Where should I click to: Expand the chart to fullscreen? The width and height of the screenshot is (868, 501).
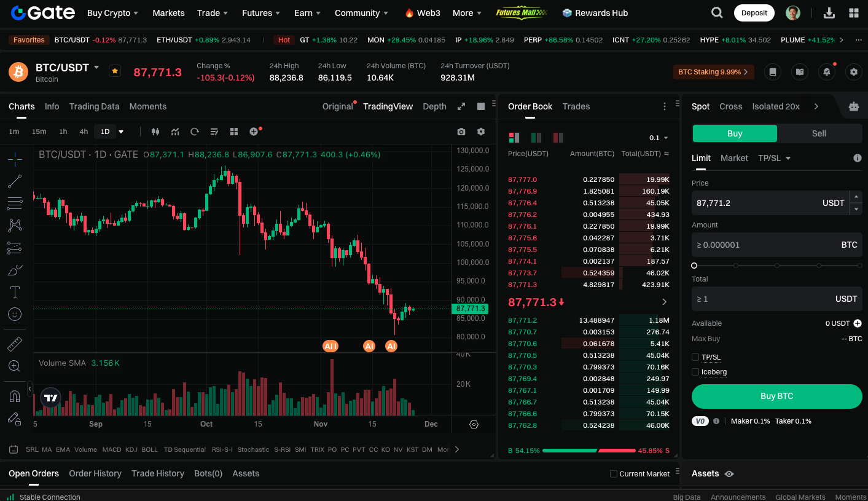click(x=461, y=106)
